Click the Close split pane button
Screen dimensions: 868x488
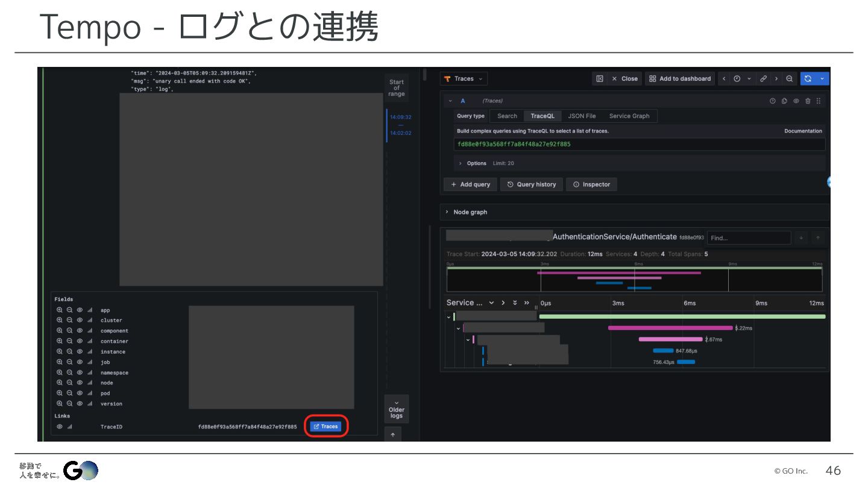pos(624,79)
